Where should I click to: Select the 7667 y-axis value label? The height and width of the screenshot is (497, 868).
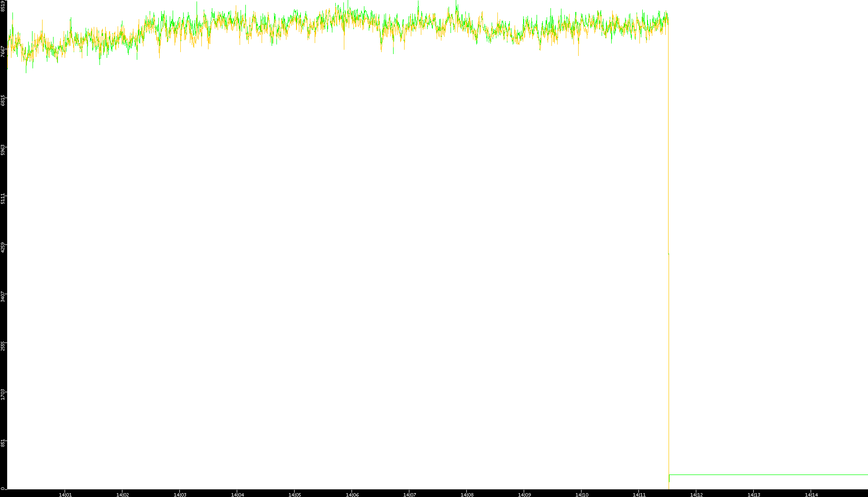(3, 52)
